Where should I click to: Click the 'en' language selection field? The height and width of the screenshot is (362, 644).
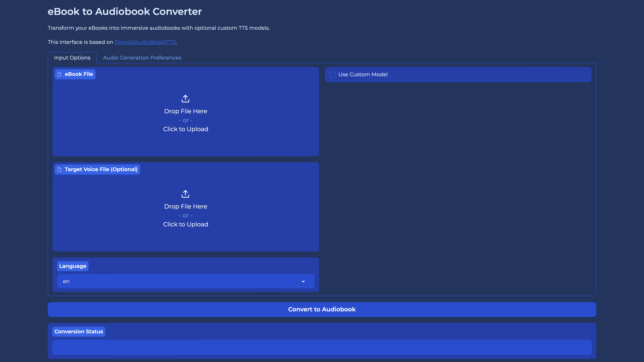pyautogui.click(x=175, y=281)
